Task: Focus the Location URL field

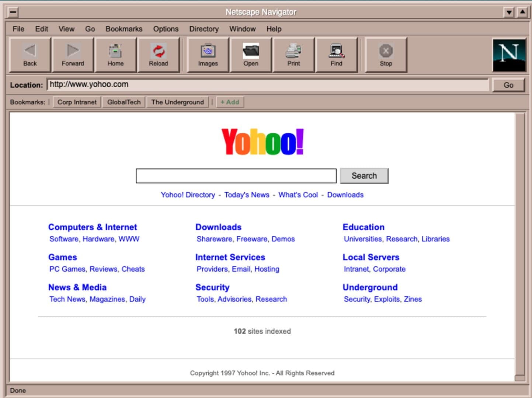Action: pos(268,84)
